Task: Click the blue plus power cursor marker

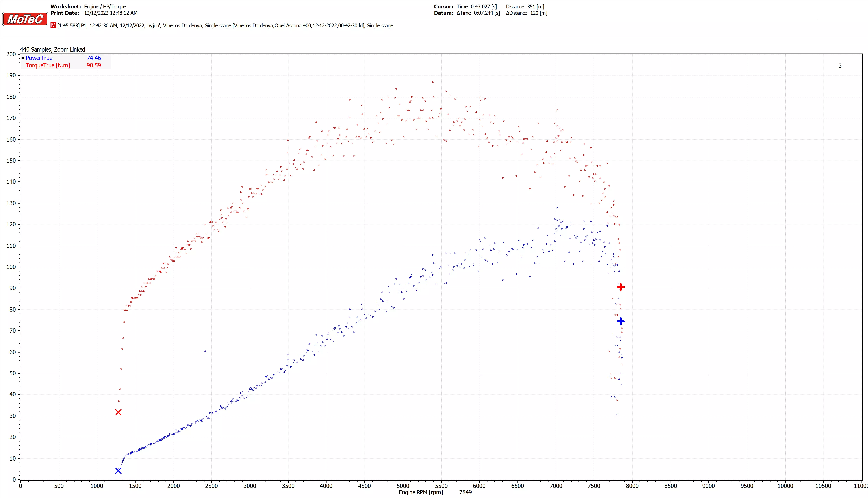Action: click(621, 321)
